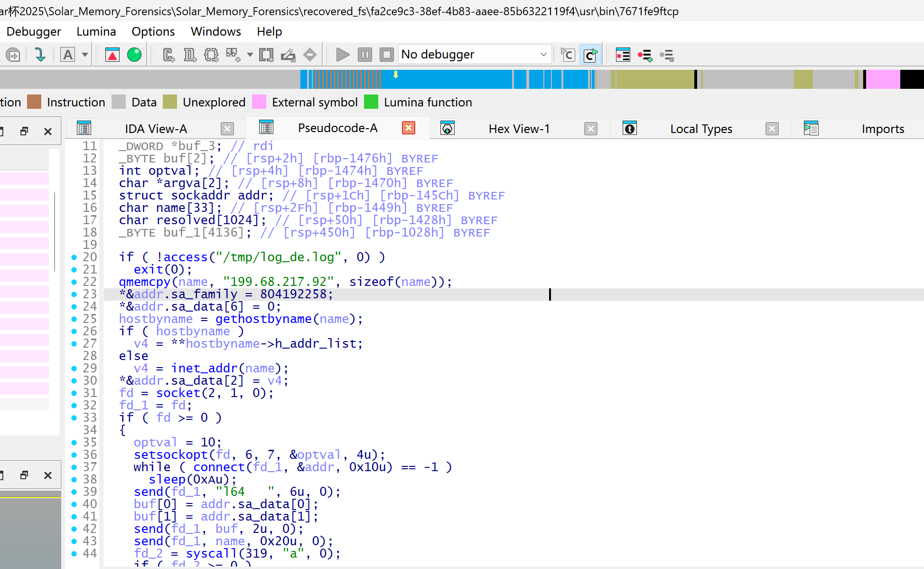
Task: Open the 'No debugger' selection dropdown
Action: (x=543, y=55)
